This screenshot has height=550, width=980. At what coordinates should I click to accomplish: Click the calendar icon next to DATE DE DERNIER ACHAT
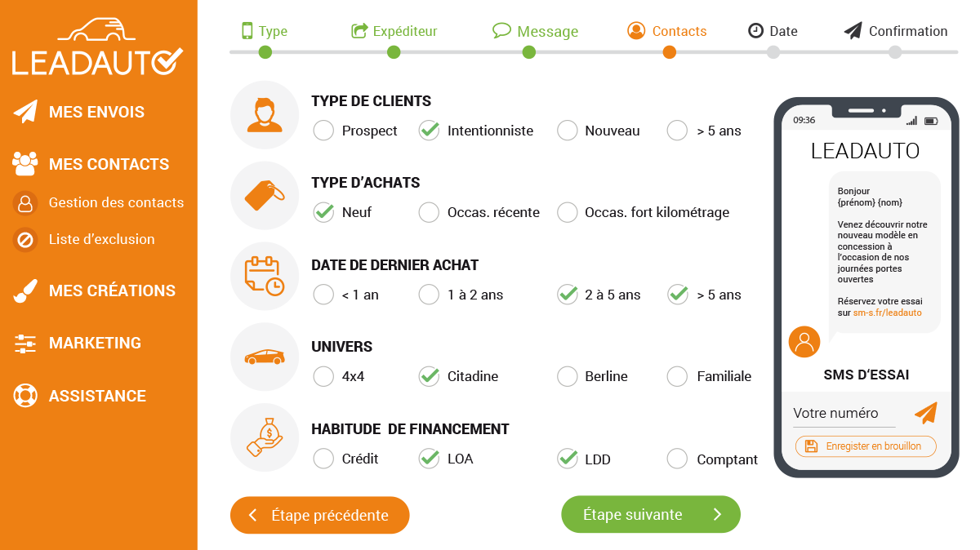[265, 276]
